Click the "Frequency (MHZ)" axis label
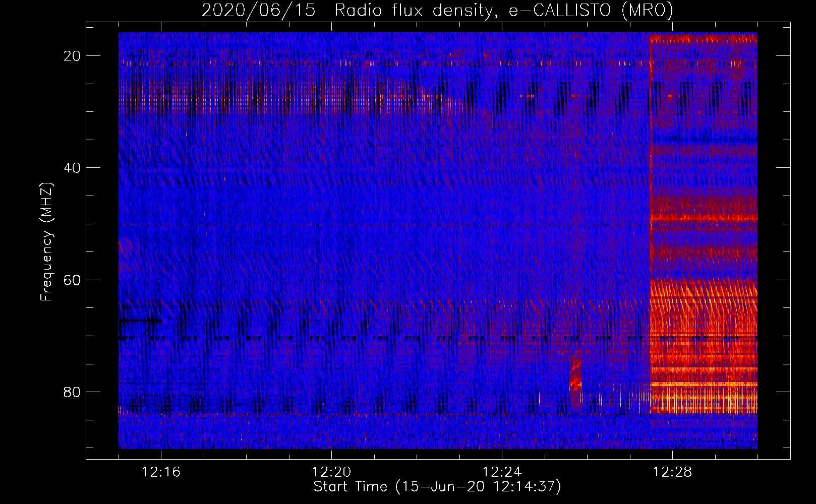 [x=46, y=241]
